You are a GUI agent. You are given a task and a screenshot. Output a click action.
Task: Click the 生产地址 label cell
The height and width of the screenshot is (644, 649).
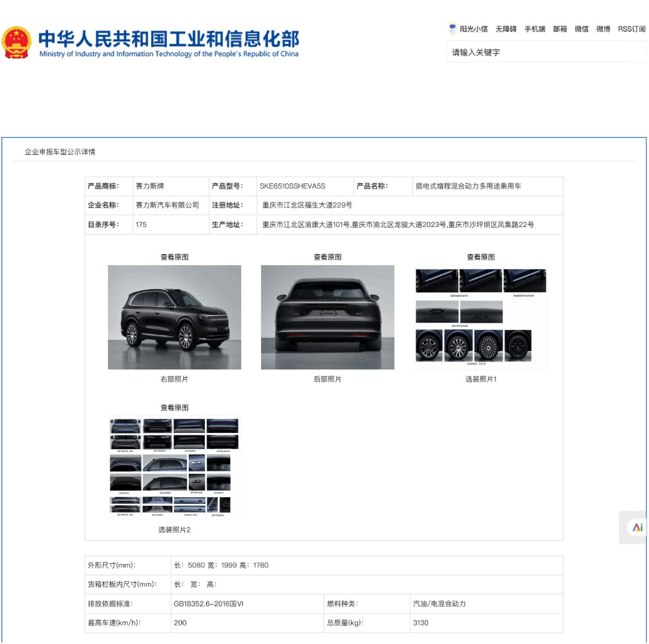pyautogui.click(x=233, y=225)
